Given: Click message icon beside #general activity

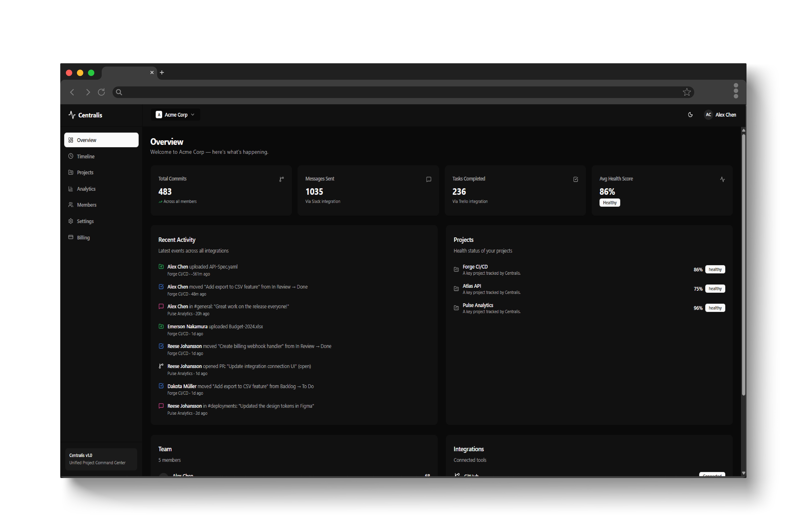Looking at the screenshot, I should 161,306.
